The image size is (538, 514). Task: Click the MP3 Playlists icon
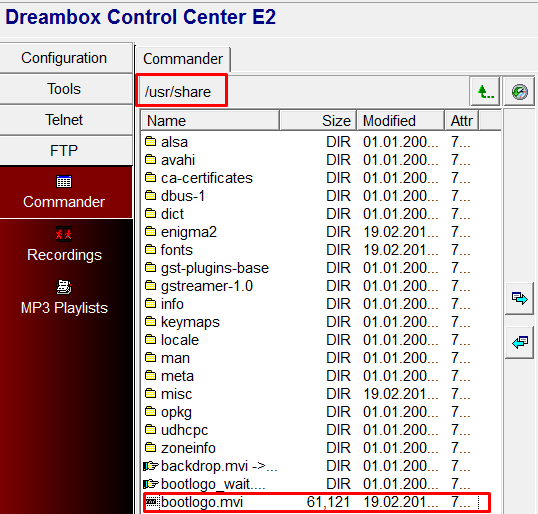64,287
